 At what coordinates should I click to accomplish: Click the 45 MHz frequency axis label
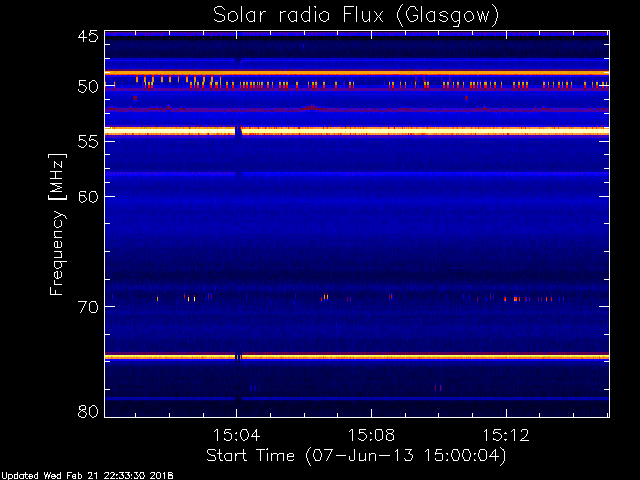coord(88,36)
